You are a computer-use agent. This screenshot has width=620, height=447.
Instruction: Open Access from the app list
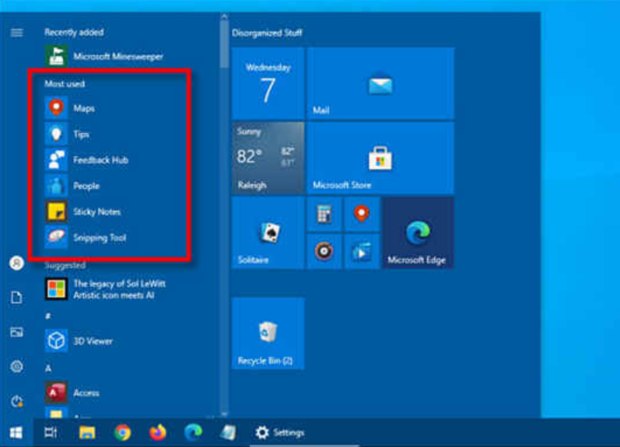click(72, 392)
